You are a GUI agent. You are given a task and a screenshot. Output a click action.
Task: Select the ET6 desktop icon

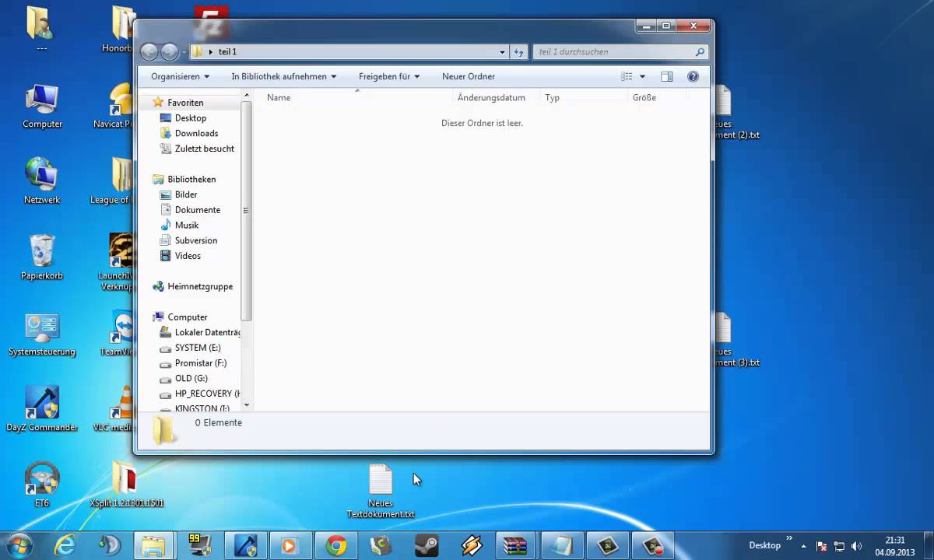click(x=42, y=485)
